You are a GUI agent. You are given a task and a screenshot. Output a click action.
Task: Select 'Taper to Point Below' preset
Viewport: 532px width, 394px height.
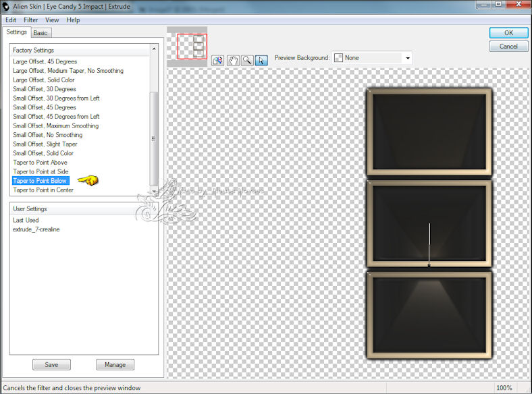(40, 181)
